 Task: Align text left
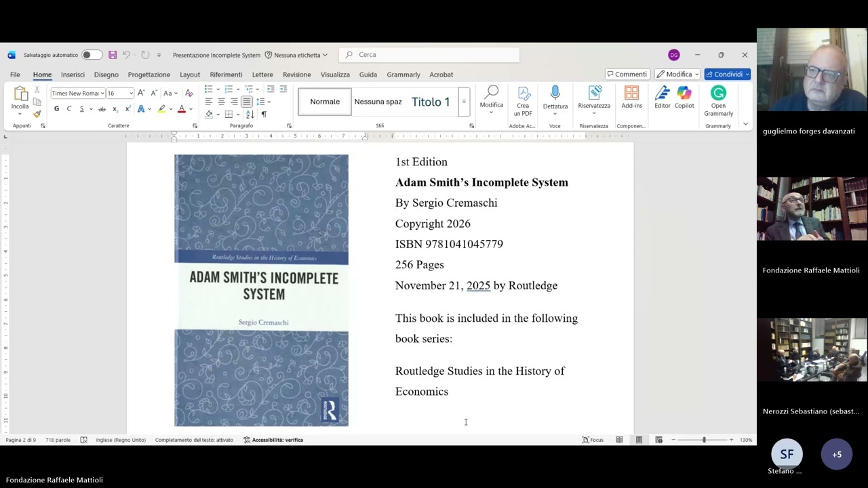[x=209, y=102]
